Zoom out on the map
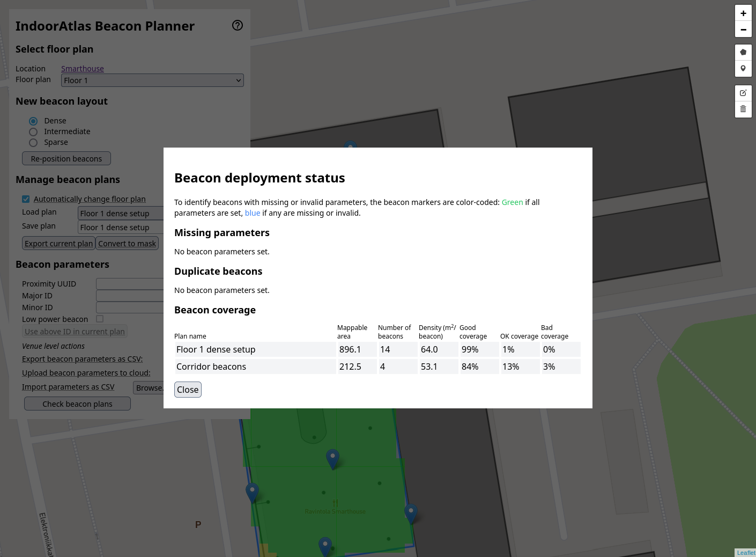The image size is (756, 557). tap(743, 30)
